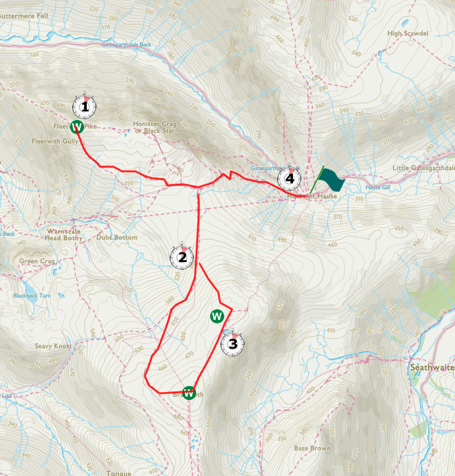
Task: Click the Gatesgarthdale Beck stream label at top
Action: coord(126,45)
